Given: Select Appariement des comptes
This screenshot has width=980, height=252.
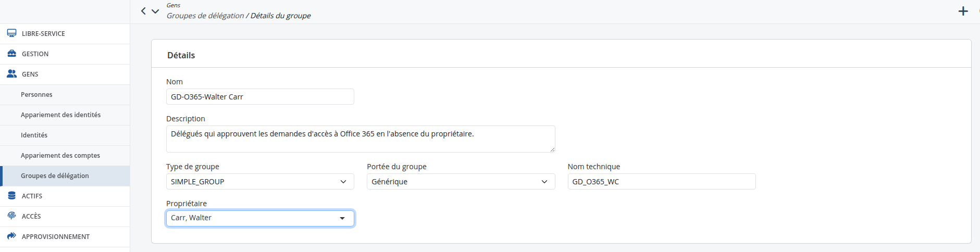Looking at the screenshot, I should point(65,155).
